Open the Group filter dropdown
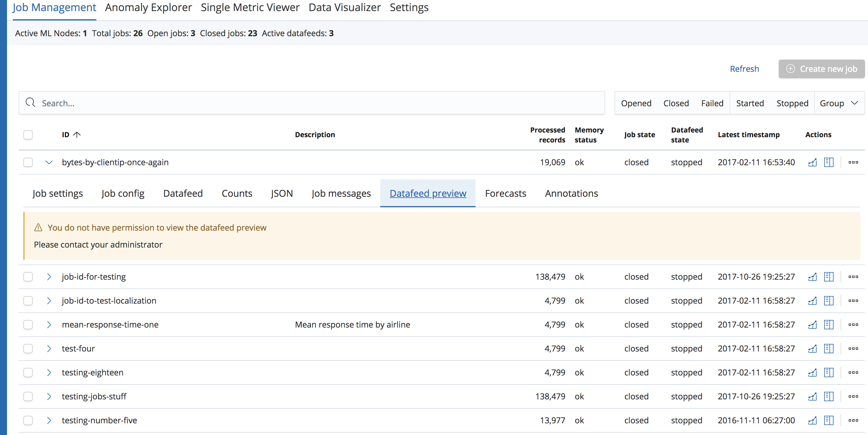 (839, 103)
